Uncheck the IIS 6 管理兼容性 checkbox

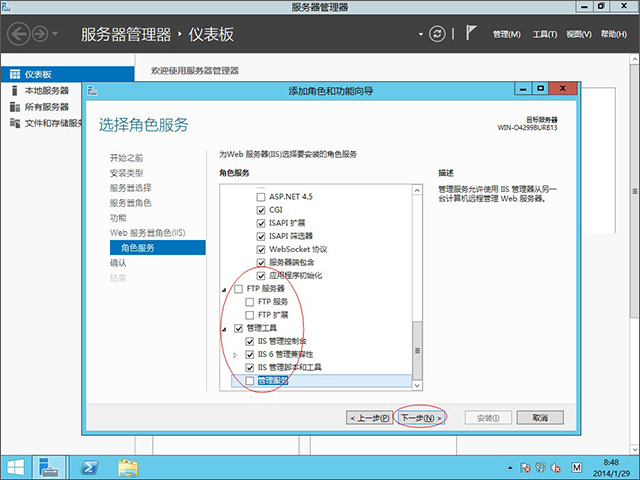pos(249,354)
